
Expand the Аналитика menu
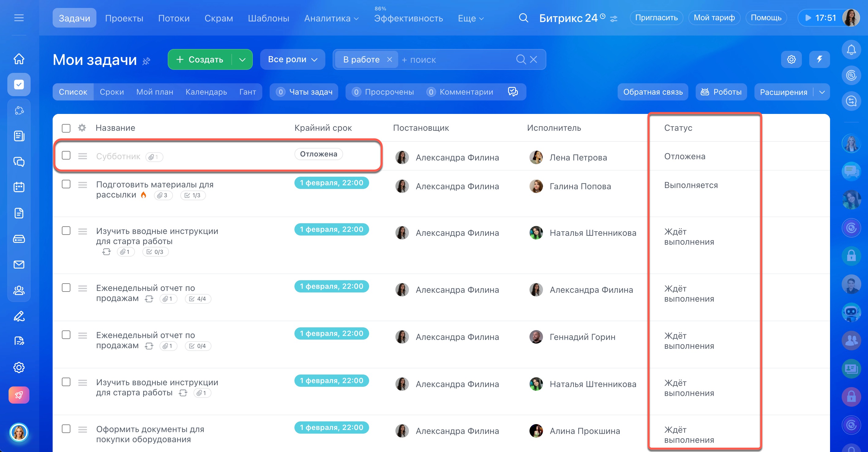[x=331, y=18]
